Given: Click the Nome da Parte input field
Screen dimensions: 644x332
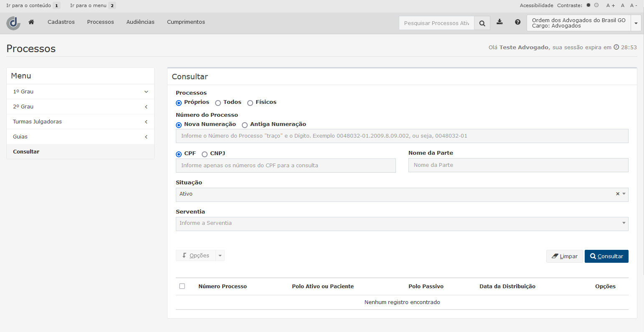Looking at the screenshot, I should (518, 165).
